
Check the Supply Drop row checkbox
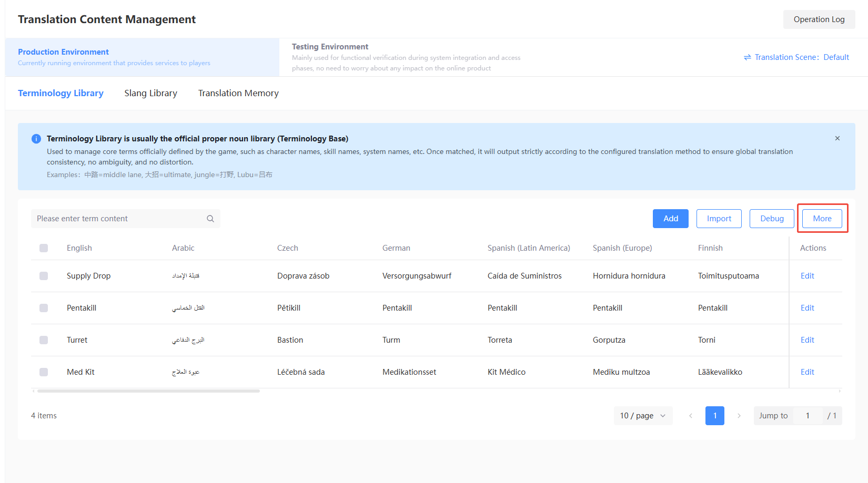pos(44,276)
